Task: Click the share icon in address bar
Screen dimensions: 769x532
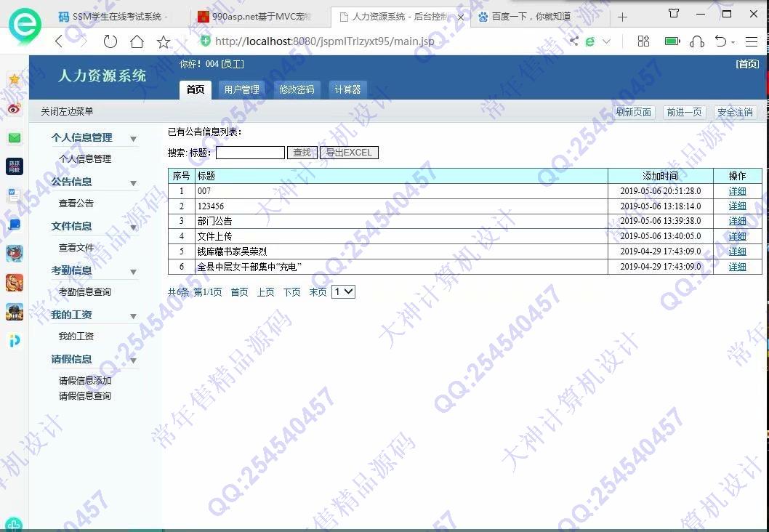Action: 573,41
